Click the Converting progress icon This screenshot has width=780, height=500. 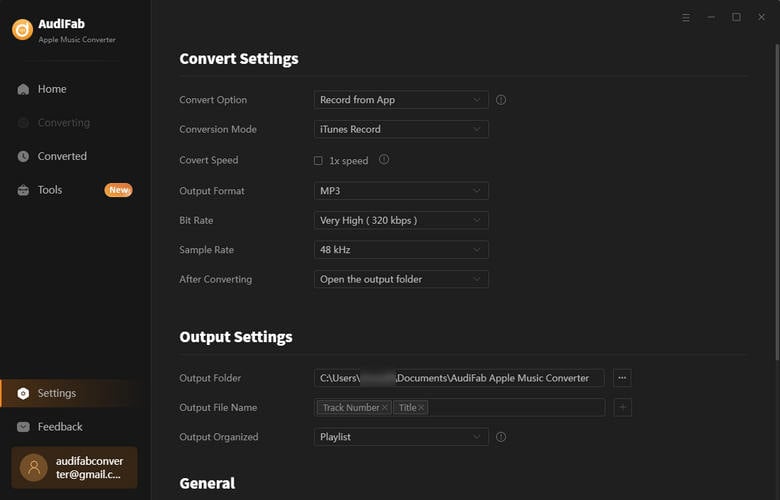point(23,122)
